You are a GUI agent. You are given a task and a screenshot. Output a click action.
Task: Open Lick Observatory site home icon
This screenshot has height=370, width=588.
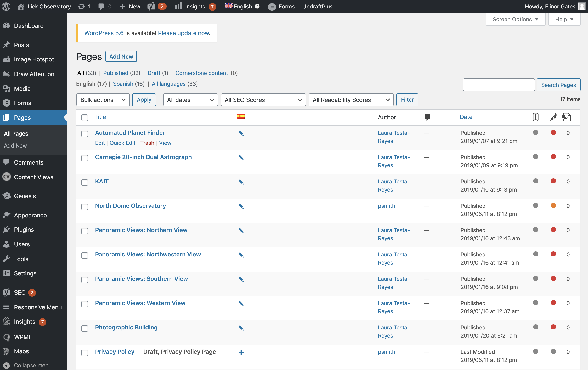(21, 7)
